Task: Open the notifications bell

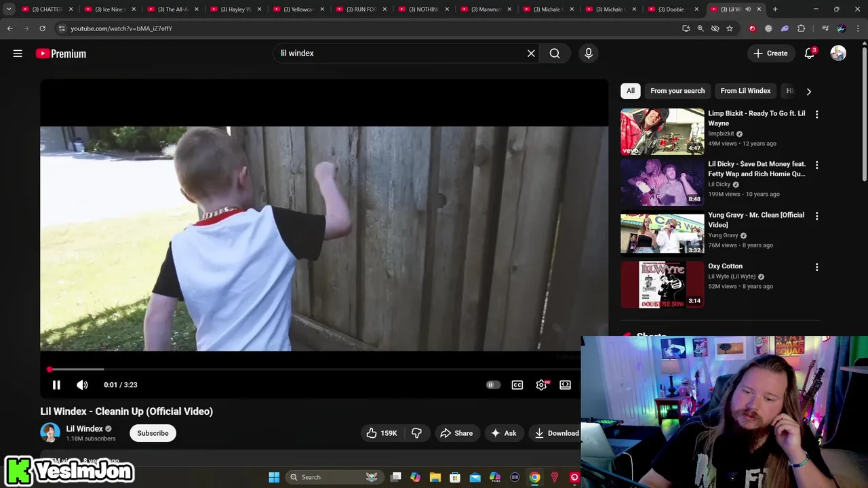Action: pyautogui.click(x=809, y=54)
